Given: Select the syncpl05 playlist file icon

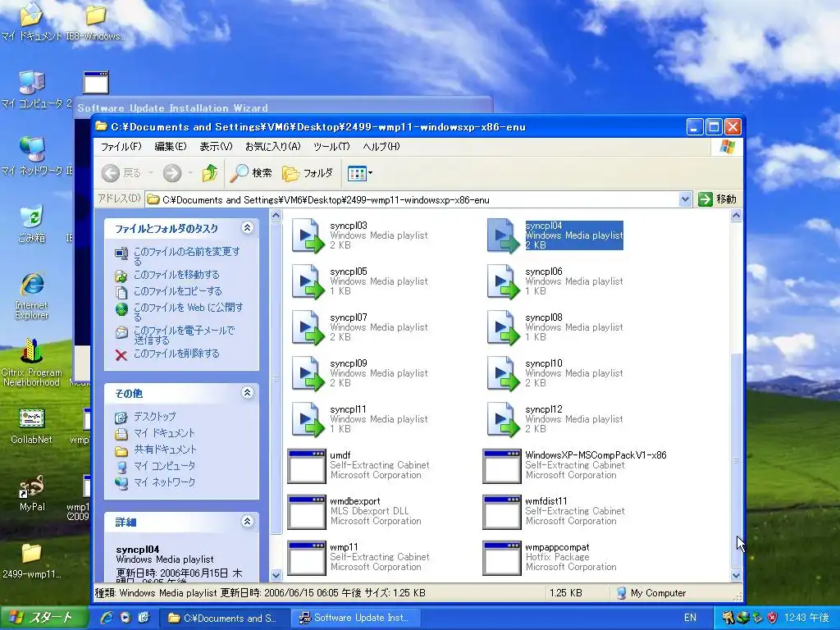Looking at the screenshot, I should (x=308, y=281).
